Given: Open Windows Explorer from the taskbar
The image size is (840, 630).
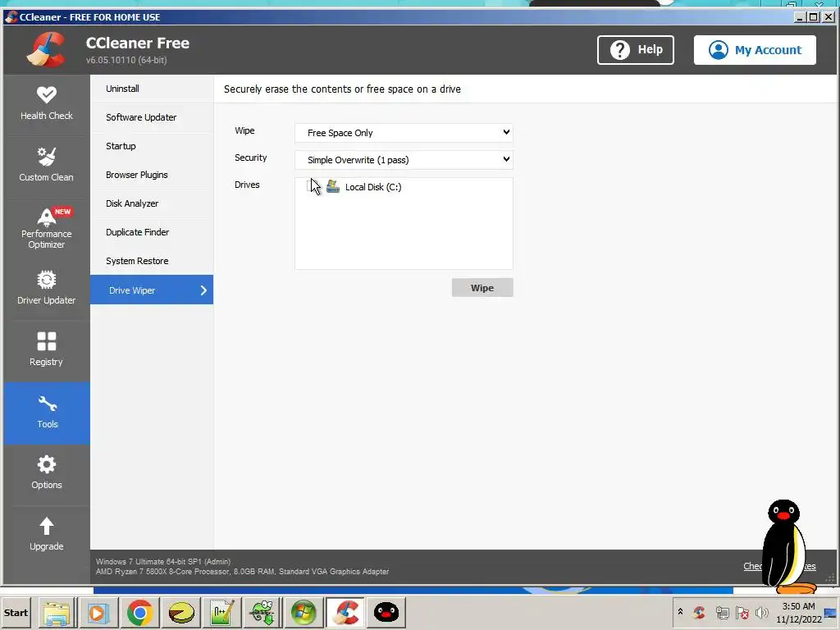Looking at the screenshot, I should point(57,612).
